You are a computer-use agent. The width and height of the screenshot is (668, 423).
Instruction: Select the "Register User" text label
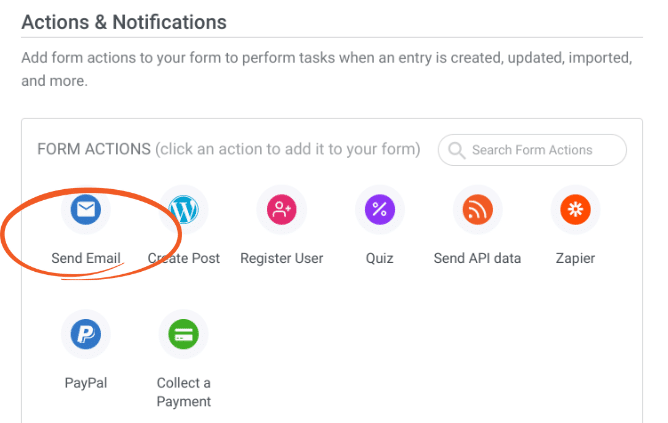click(x=282, y=258)
